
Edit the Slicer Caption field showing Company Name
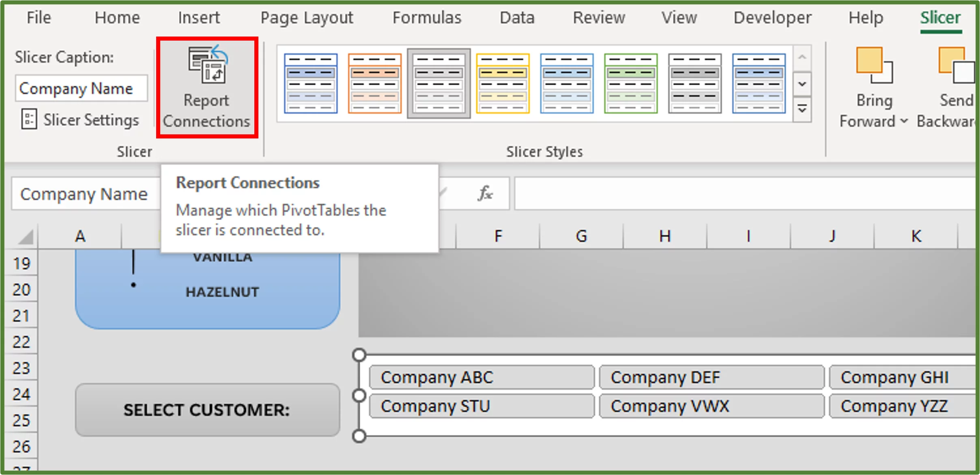tap(81, 88)
